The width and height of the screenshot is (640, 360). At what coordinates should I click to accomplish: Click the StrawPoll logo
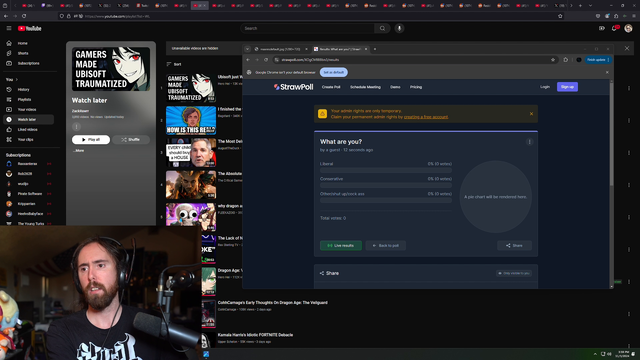point(293,87)
